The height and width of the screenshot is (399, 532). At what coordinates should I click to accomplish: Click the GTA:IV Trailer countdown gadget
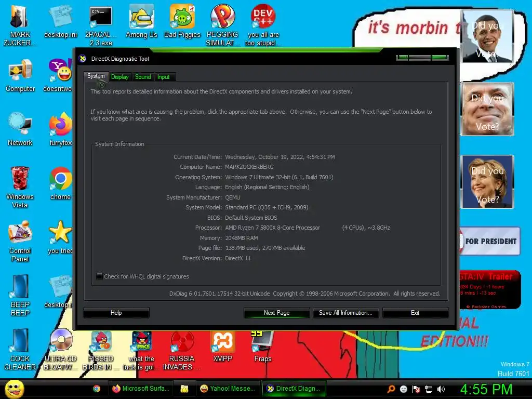tap(490, 289)
